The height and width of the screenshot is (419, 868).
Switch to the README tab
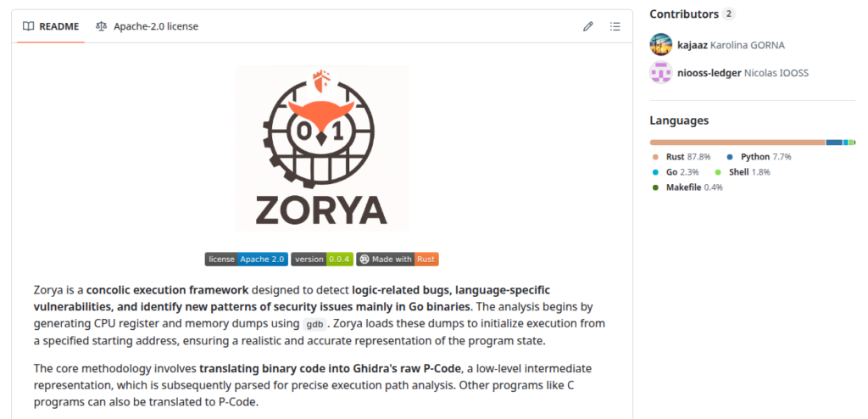pos(51,26)
